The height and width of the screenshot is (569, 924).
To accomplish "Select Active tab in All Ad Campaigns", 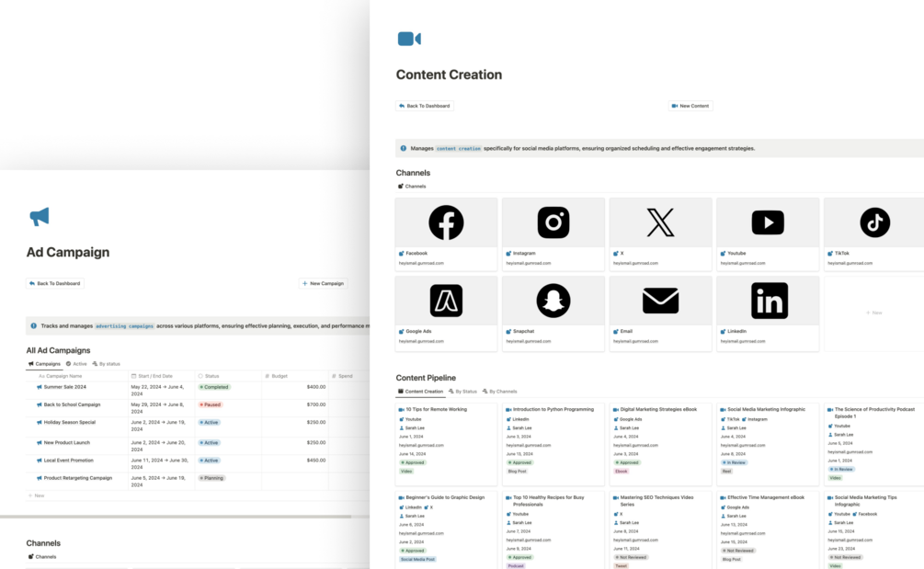I will pyautogui.click(x=76, y=364).
